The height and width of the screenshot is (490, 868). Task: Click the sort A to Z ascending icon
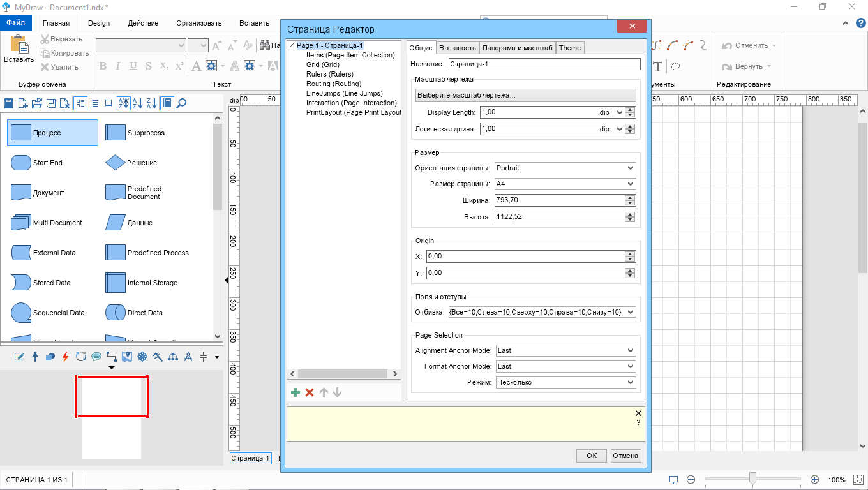[x=138, y=103]
